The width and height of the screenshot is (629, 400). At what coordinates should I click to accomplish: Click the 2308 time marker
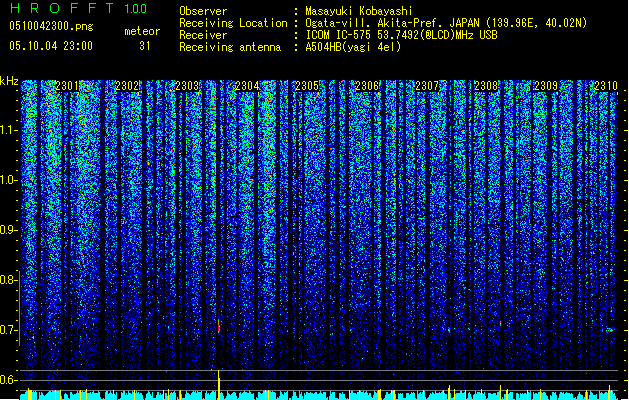tap(486, 86)
